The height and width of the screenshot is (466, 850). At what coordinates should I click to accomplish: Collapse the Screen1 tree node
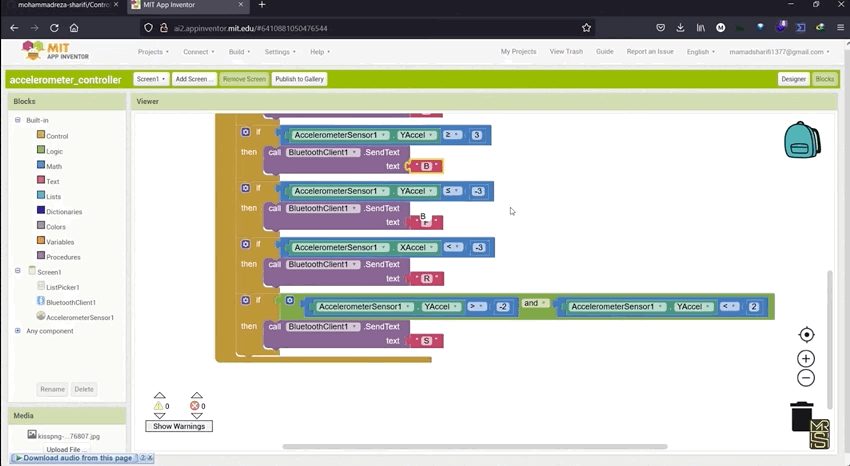tap(18, 270)
